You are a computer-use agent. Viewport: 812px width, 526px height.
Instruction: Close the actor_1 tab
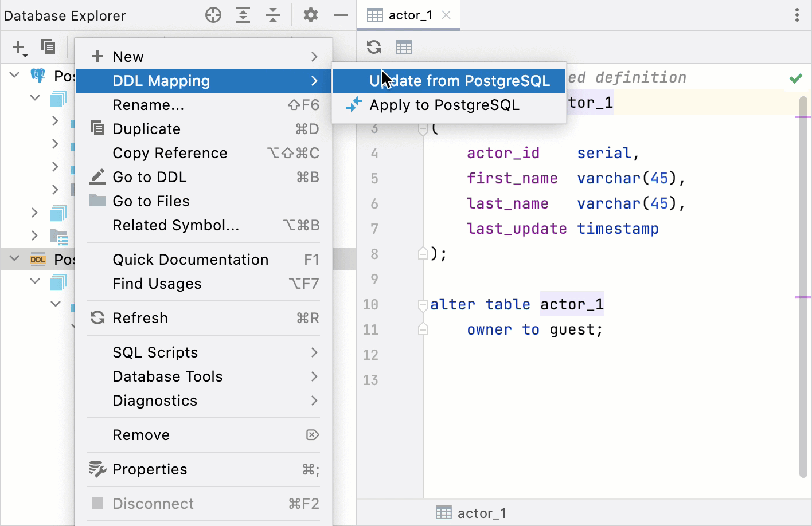click(x=446, y=15)
